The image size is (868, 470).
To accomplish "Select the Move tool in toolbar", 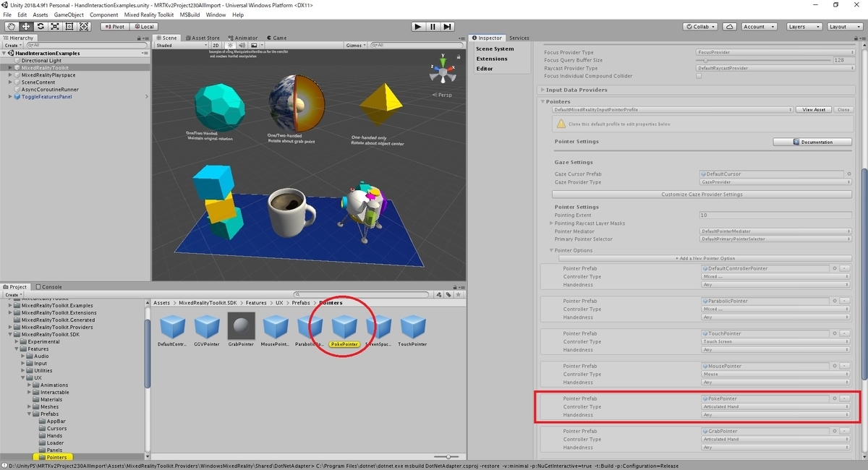I will click(25, 26).
